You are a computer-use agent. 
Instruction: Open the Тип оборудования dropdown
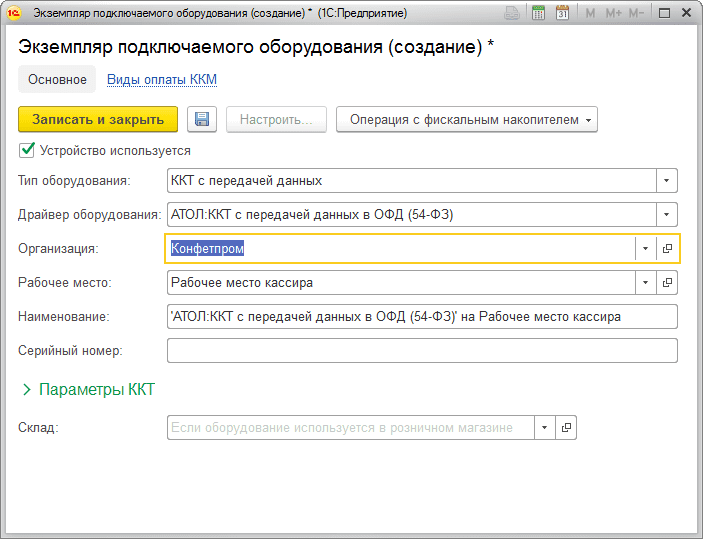tap(667, 180)
